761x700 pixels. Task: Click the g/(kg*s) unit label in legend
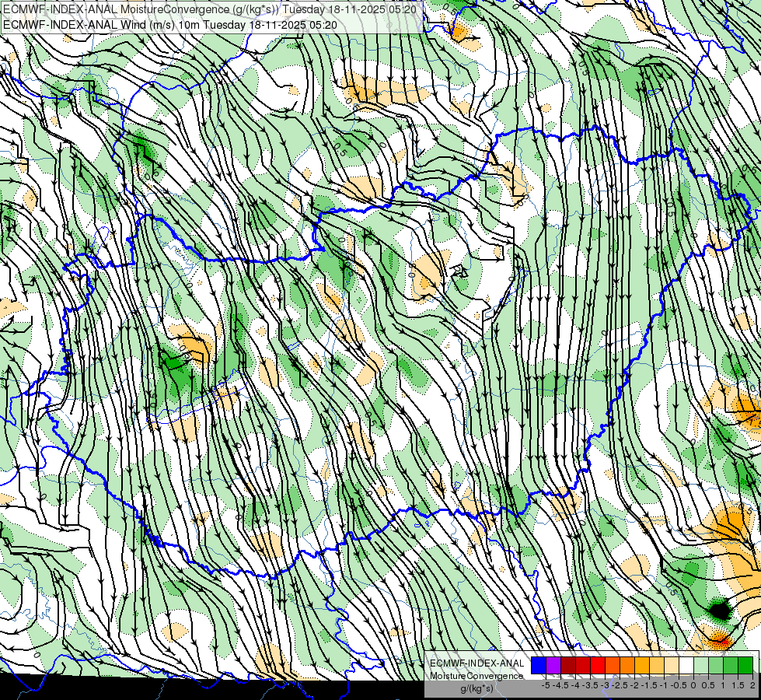coord(476,688)
